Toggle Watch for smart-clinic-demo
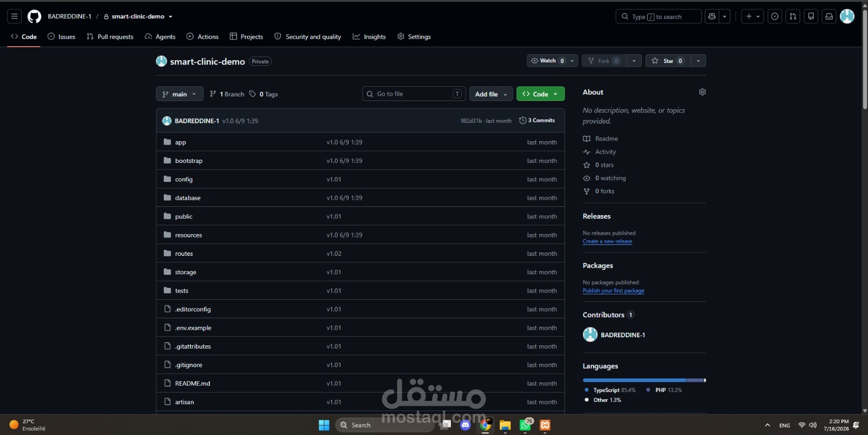Screen dimensions: 868x435 click(x=549, y=61)
